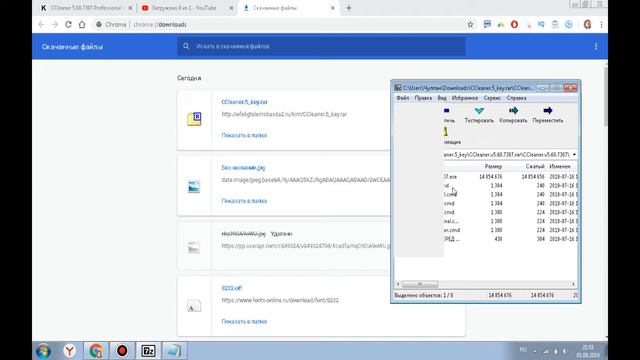Open the CCleaner.5_key.rar download link
The height and width of the screenshot is (360, 640).
coord(244,102)
